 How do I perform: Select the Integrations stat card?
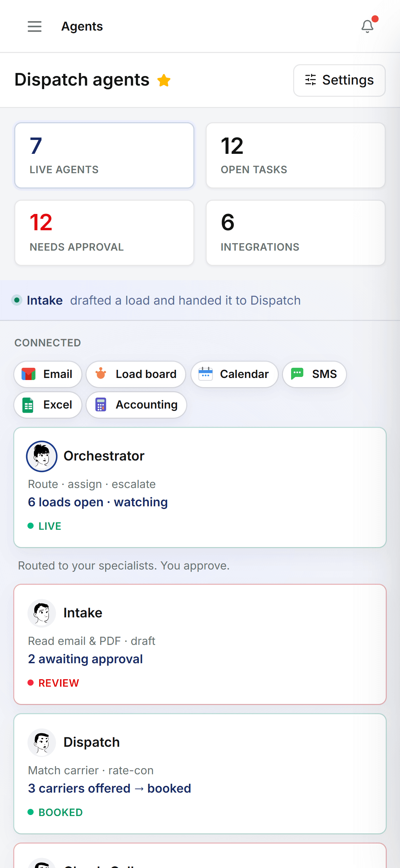coord(296,233)
